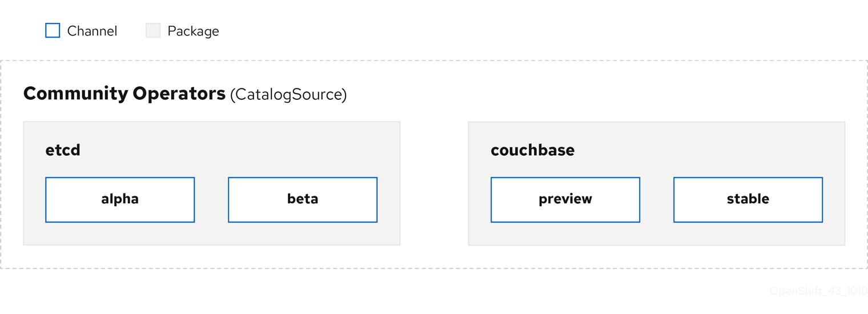Click the faint OpenShift_43_1019 watermark

pyautogui.click(x=818, y=291)
